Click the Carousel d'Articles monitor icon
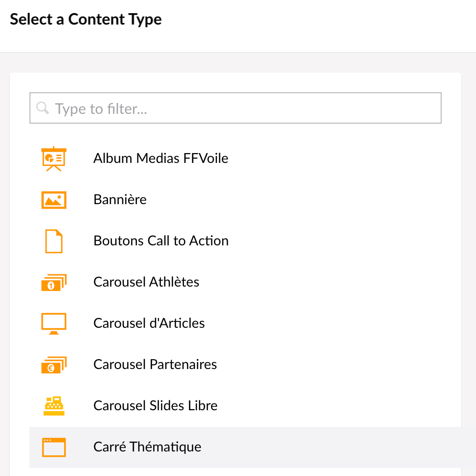 [x=53, y=323]
